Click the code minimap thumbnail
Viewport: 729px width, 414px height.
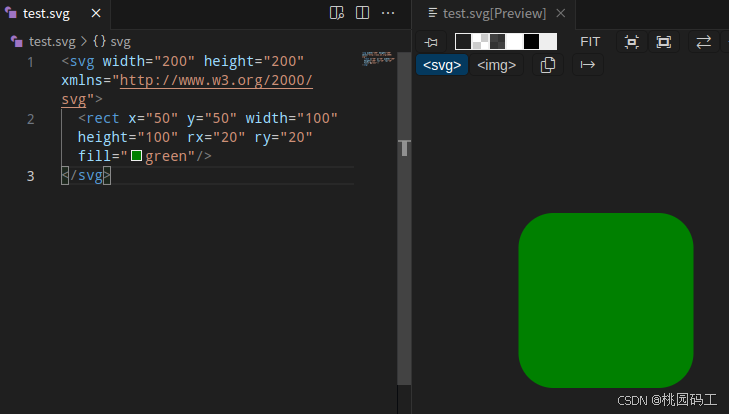(378, 59)
